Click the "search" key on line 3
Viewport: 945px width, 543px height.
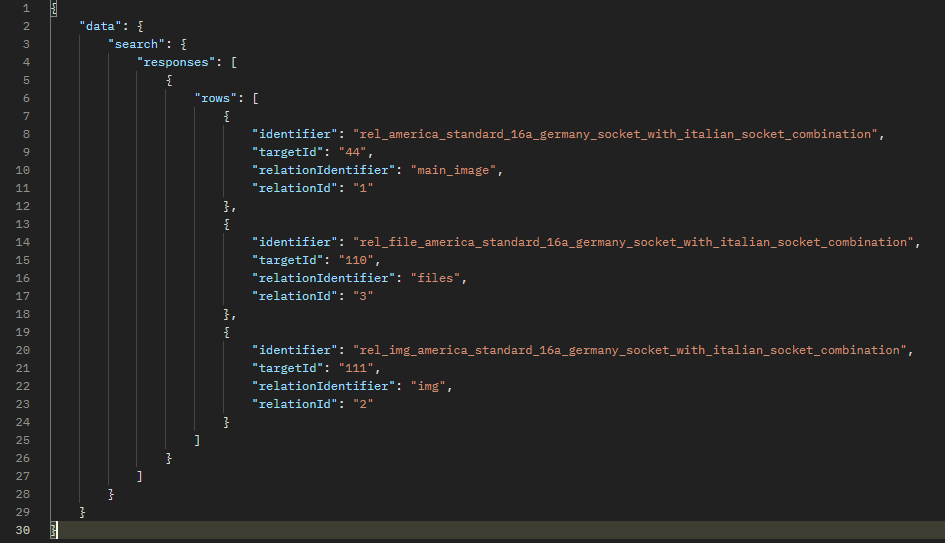(x=137, y=44)
